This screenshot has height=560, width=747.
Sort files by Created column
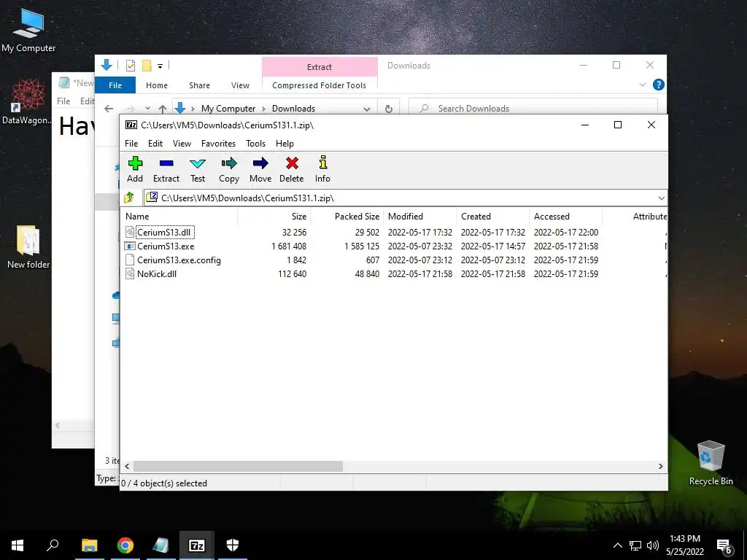(x=493, y=216)
